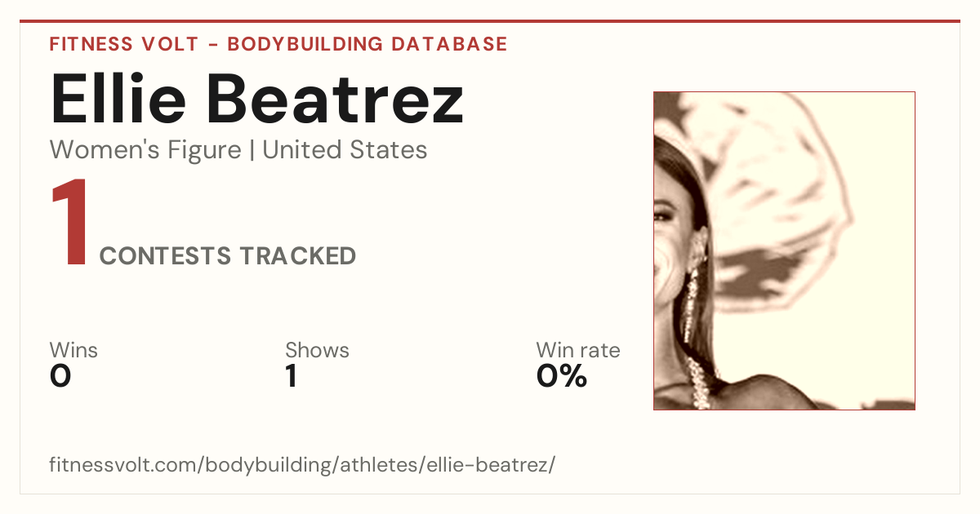Select the Shows label
980x514 pixels.
tap(317, 350)
